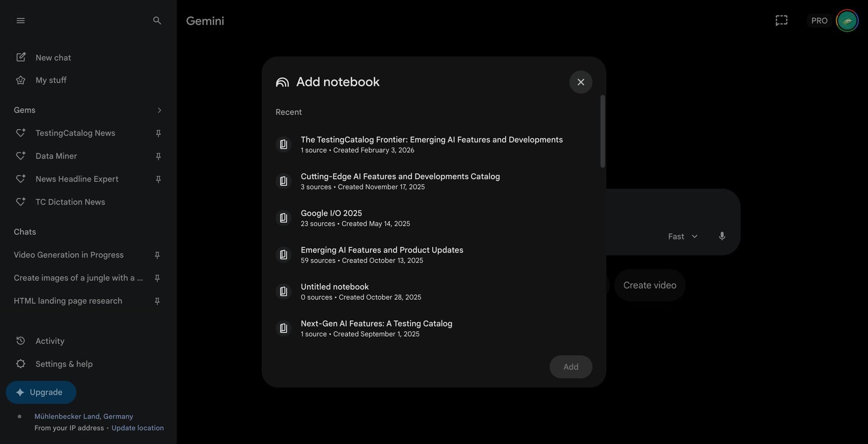Image resolution: width=868 pixels, height=444 pixels.
Task: Open My stuff in the sidebar
Action: [x=88, y=80]
